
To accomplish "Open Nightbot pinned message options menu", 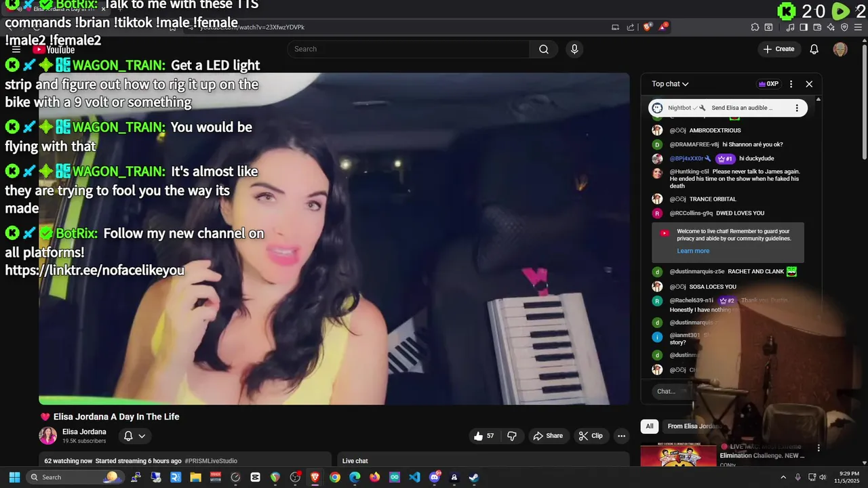I will 797,108.
